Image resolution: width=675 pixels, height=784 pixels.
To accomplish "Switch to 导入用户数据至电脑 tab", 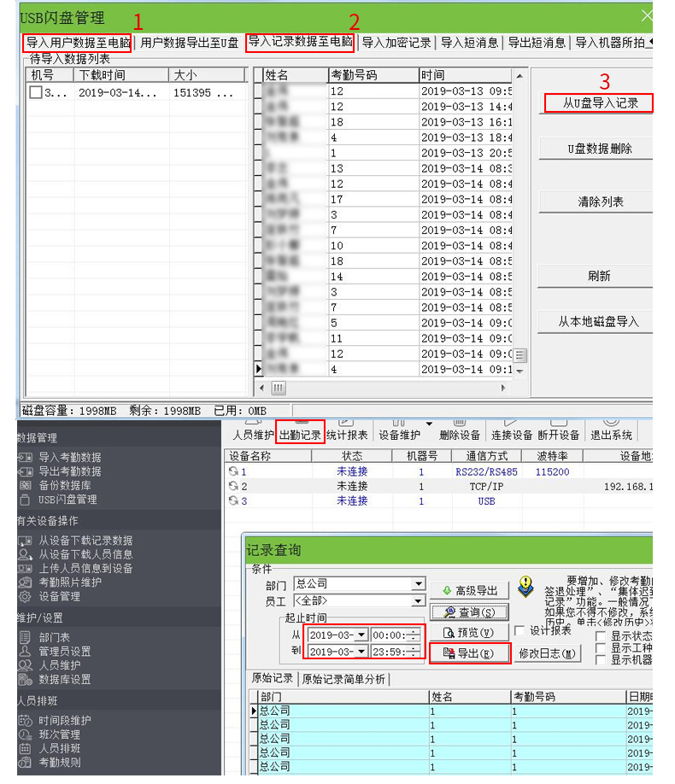I will pyautogui.click(x=78, y=43).
